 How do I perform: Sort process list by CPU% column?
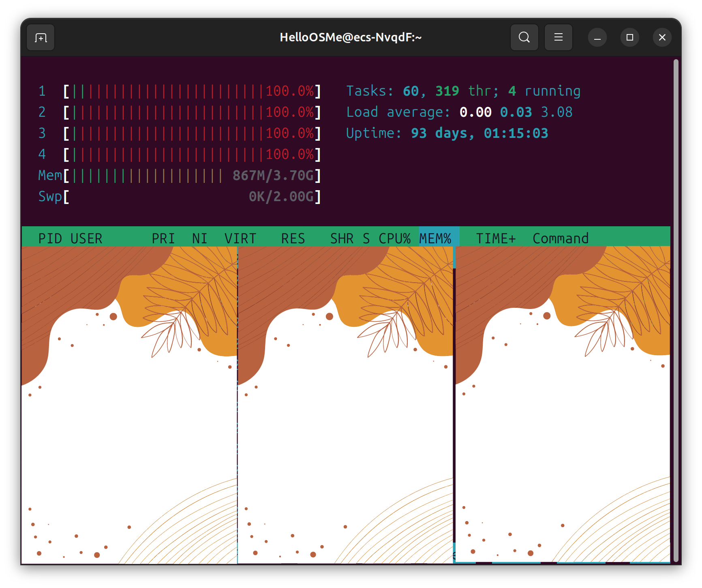[394, 238]
